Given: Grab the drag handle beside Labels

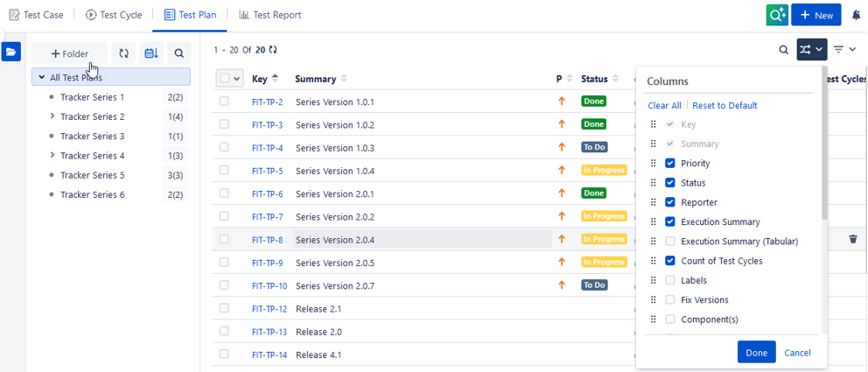Looking at the screenshot, I should pos(654,280).
